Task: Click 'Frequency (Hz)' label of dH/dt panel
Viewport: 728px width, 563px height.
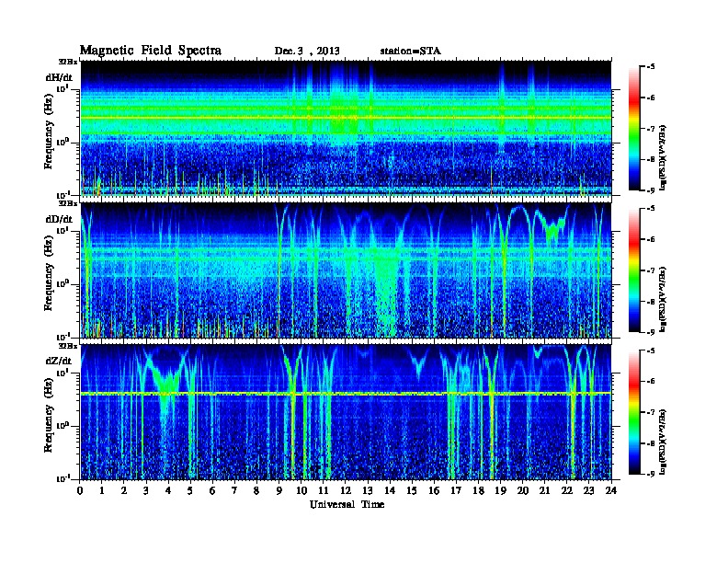Action: pyautogui.click(x=49, y=133)
